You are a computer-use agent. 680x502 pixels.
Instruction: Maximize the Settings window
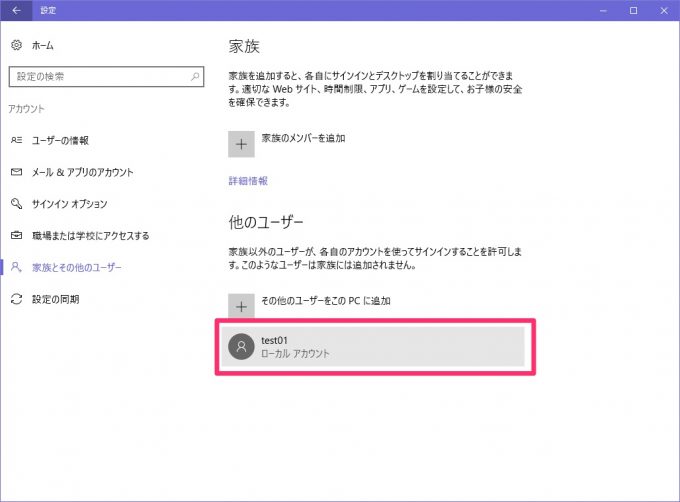[x=634, y=10]
